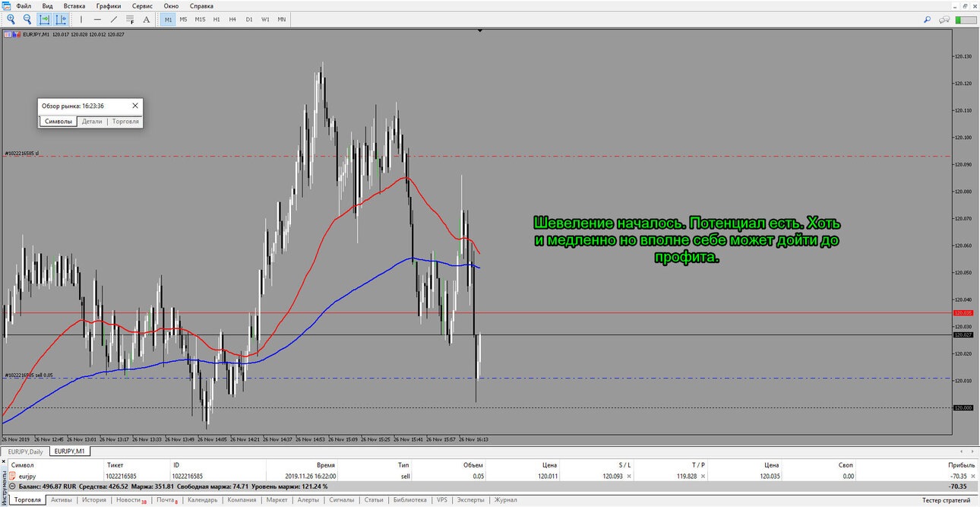Open the Файл menu

[x=24, y=6]
